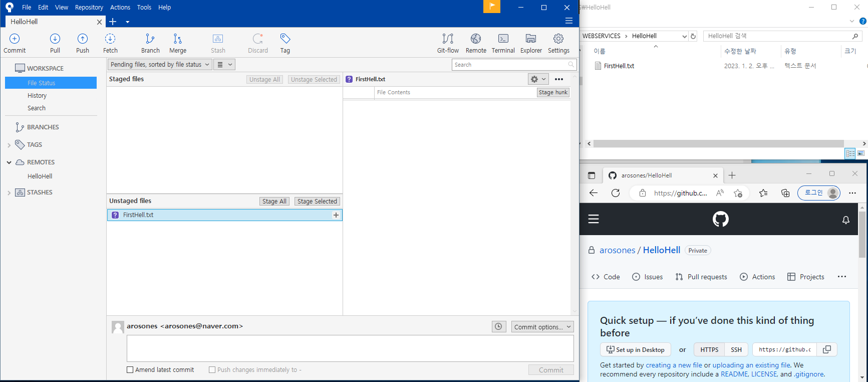Image resolution: width=868 pixels, height=382 pixels.
Task: Launch Terminal from SourceTree toolbar
Action: click(x=503, y=43)
